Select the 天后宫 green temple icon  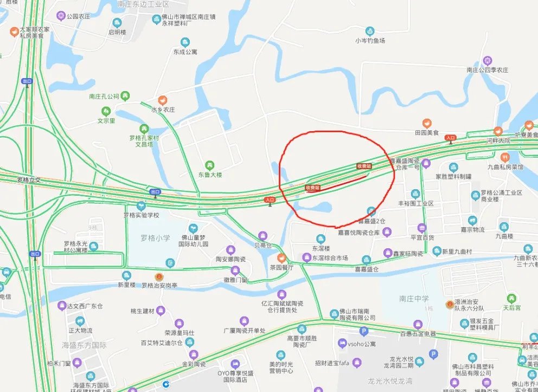(x=511, y=298)
